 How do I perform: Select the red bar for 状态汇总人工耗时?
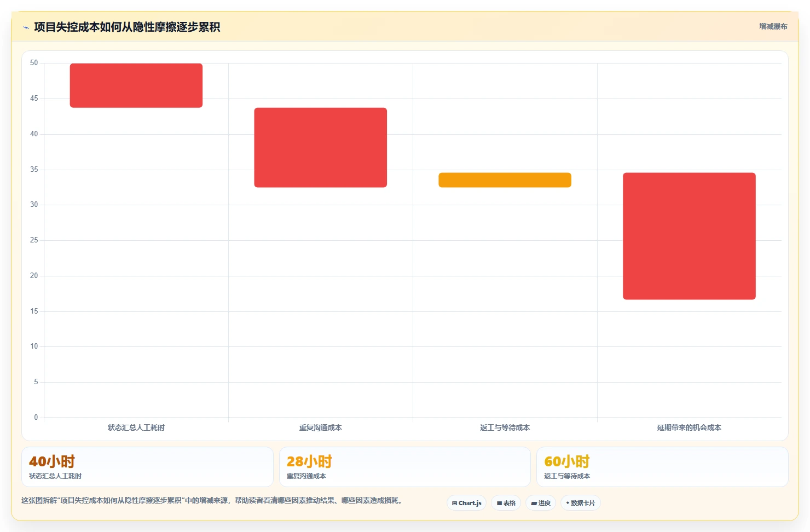click(136, 85)
